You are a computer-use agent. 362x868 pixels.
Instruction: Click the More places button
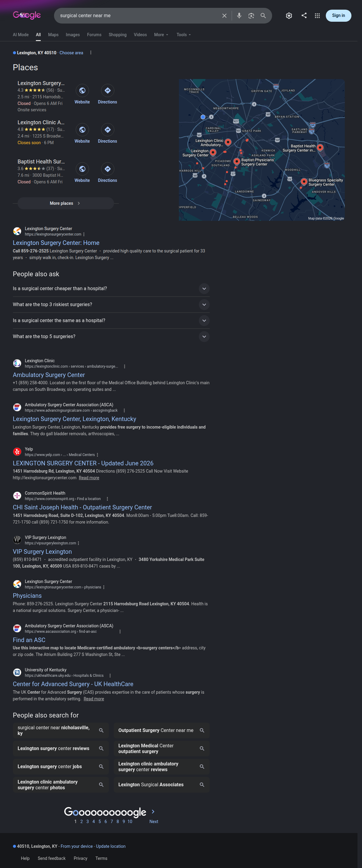coord(65,203)
